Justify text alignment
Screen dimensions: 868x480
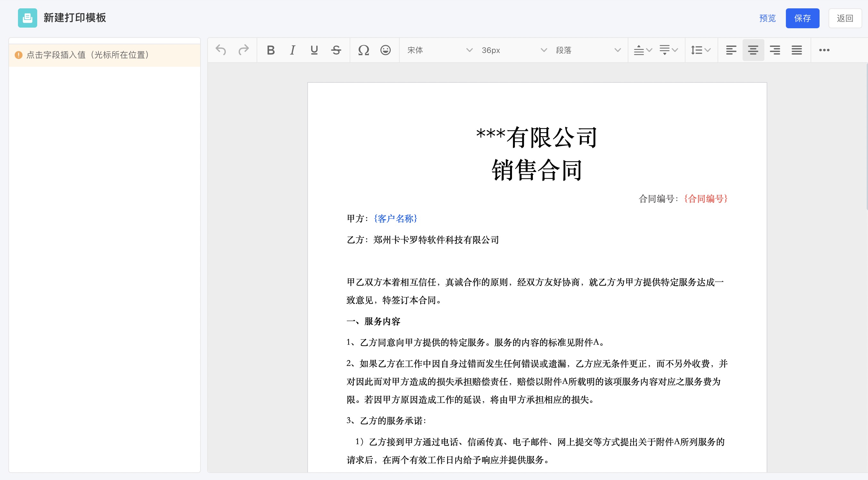pyautogui.click(x=796, y=50)
